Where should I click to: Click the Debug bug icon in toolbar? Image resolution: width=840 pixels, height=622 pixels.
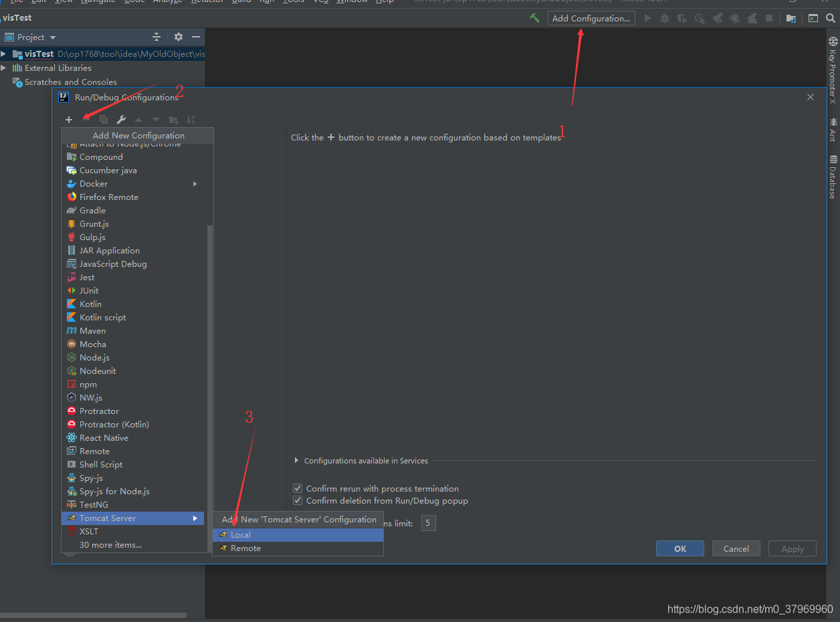(665, 18)
